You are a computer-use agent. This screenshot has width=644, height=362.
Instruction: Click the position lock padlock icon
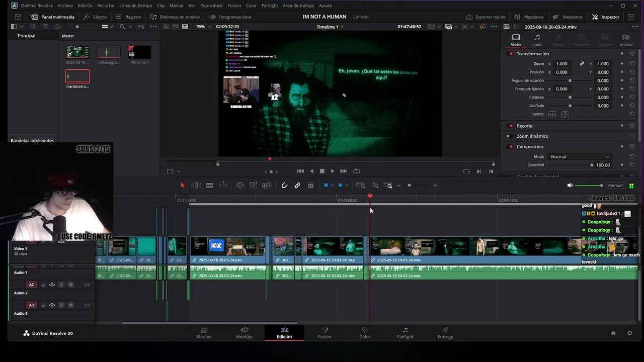click(310, 186)
